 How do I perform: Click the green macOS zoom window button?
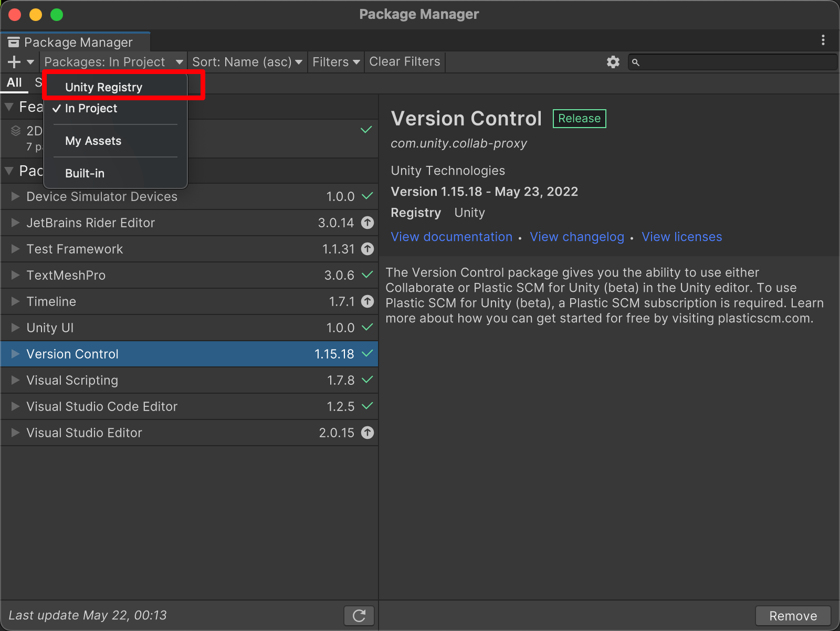click(x=57, y=15)
